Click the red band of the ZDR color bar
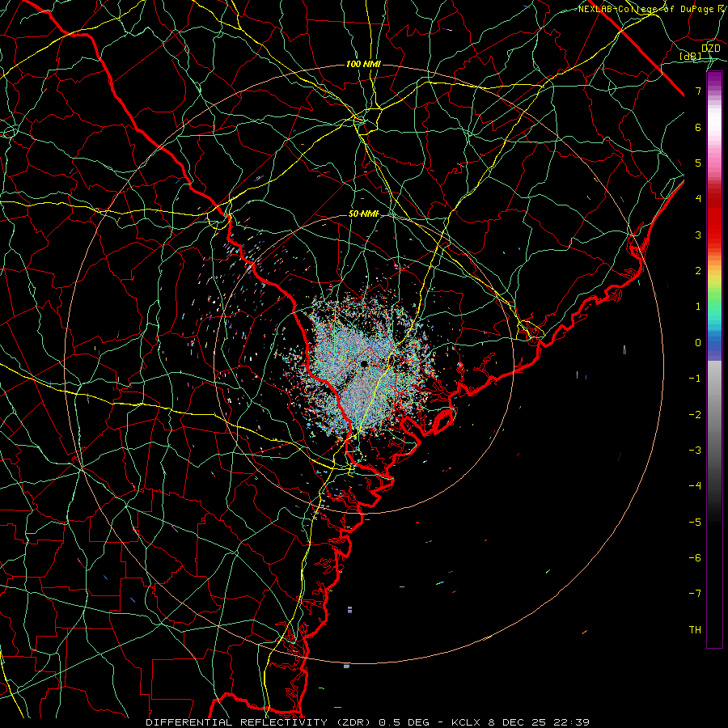The image size is (728, 728). pos(714,218)
